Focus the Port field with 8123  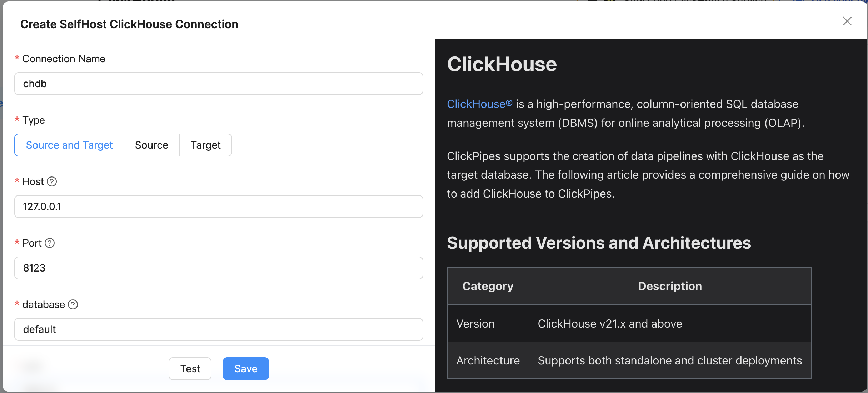(x=219, y=268)
